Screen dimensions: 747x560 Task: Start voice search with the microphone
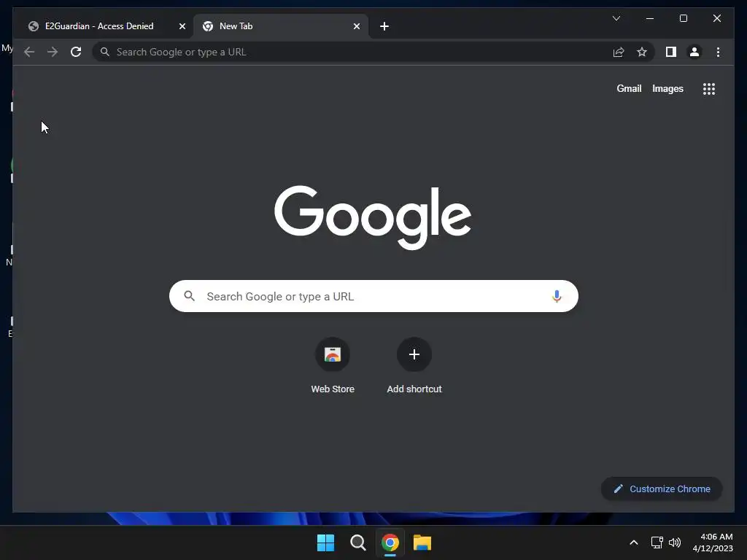tap(557, 296)
